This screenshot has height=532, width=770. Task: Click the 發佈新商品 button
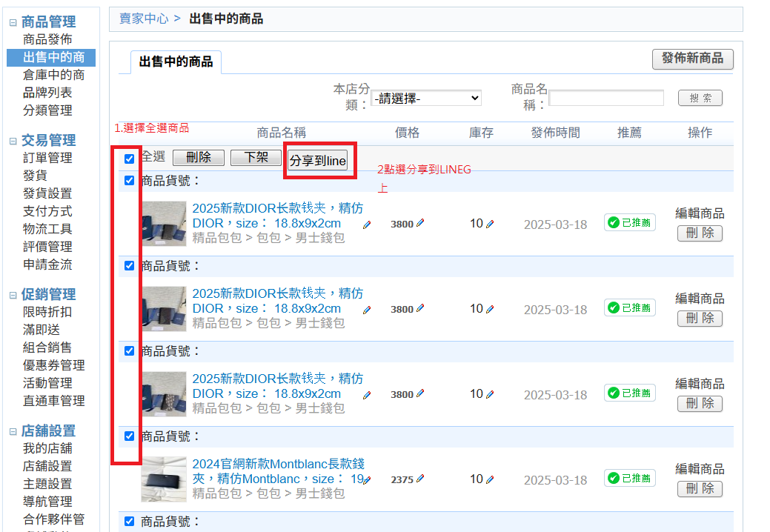pyautogui.click(x=692, y=59)
